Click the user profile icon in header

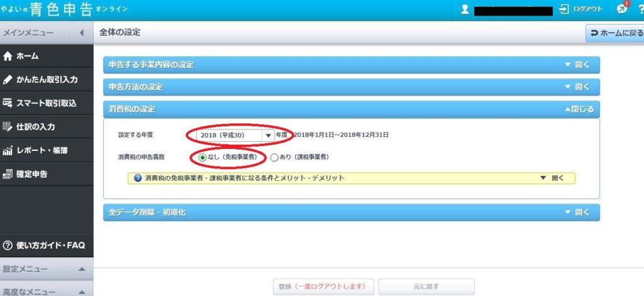pos(465,9)
